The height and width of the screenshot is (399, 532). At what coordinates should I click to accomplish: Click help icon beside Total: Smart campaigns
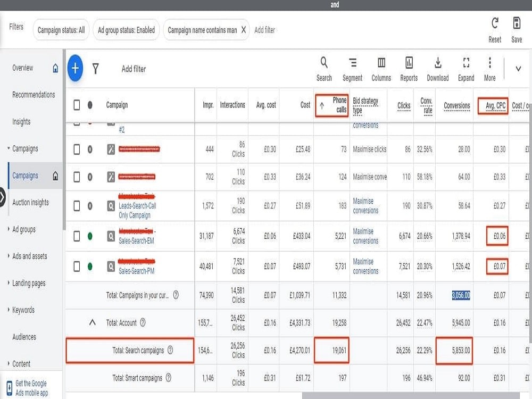pyautogui.click(x=168, y=377)
